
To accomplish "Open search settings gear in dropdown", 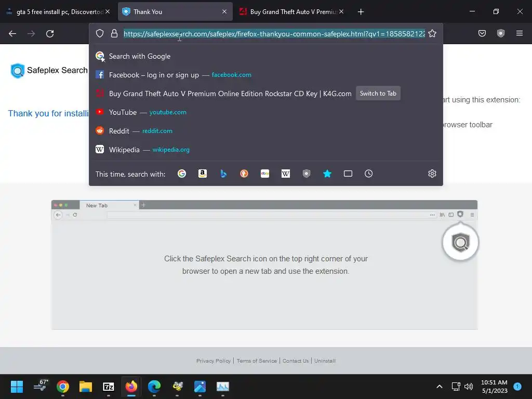I will click(x=432, y=174).
